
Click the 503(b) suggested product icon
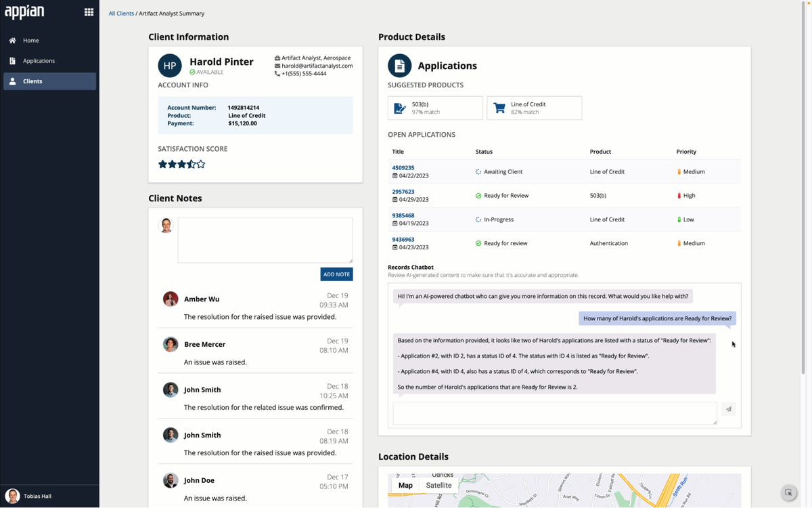point(400,108)
